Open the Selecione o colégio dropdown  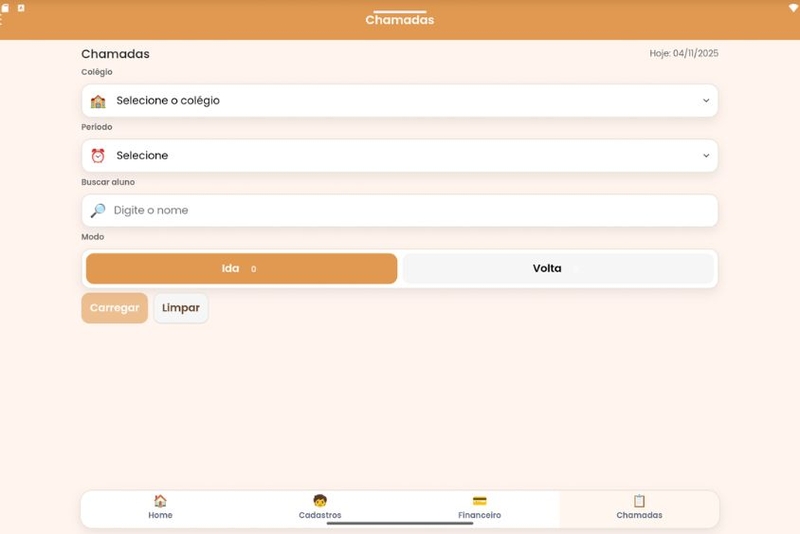tap(399, 100)
